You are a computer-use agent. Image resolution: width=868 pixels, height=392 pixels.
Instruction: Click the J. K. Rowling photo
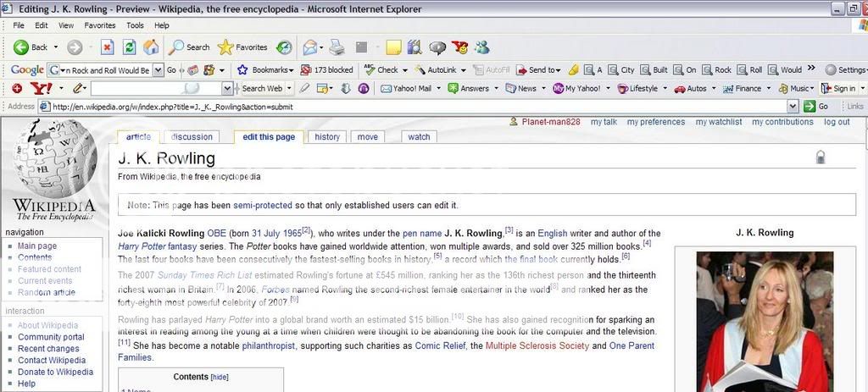pyautogui.click(x=765, y=322)
